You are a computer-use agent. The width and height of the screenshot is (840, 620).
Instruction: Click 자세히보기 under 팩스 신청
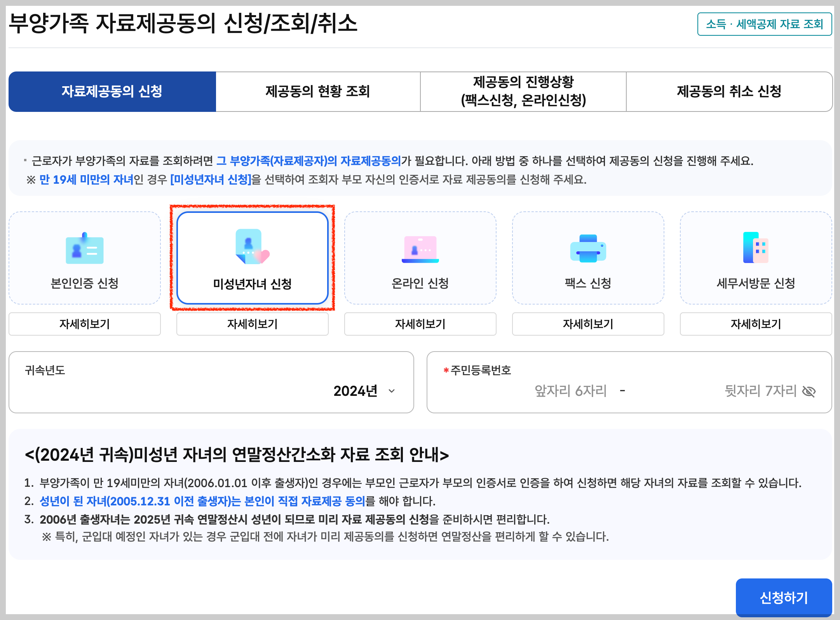pyautogui.click(x=588, y=324)
